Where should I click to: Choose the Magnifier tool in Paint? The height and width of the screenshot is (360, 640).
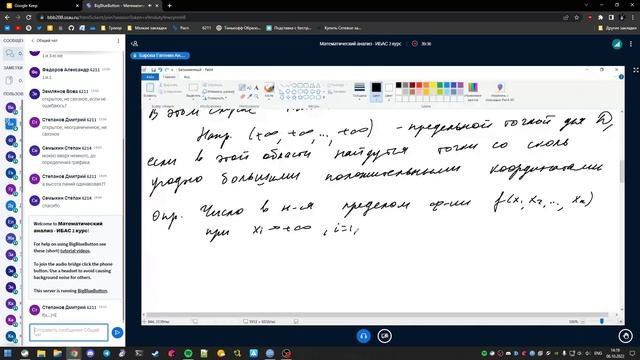pyautogui.click(x=256, y=96)
